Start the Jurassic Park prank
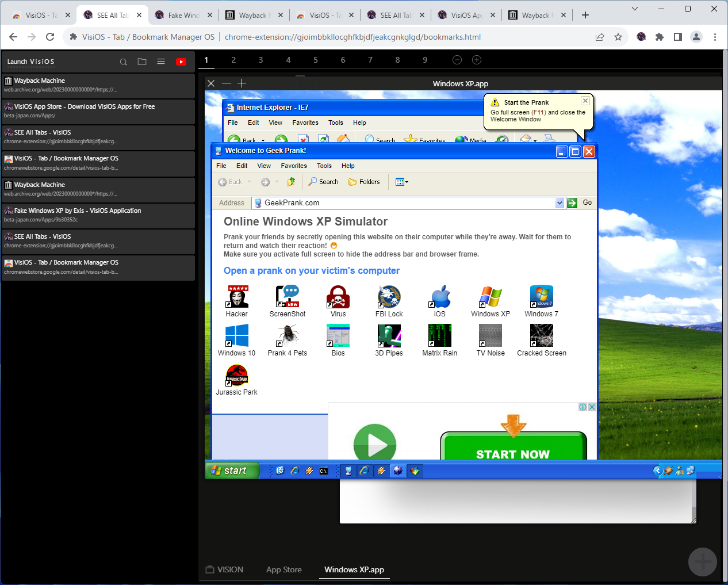This screenshot has height=585, width=728. [236, 374]
